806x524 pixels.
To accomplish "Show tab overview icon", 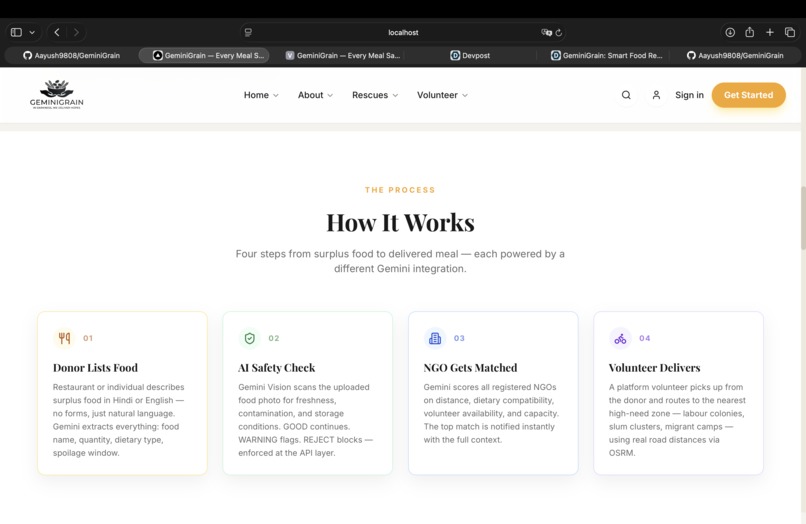I will [x=790, y=32].
